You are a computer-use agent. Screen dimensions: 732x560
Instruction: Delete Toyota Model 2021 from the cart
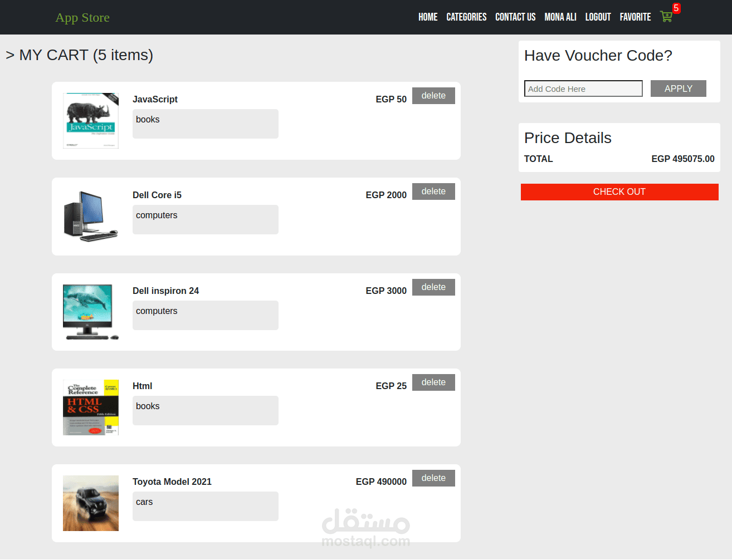(433, 478)
